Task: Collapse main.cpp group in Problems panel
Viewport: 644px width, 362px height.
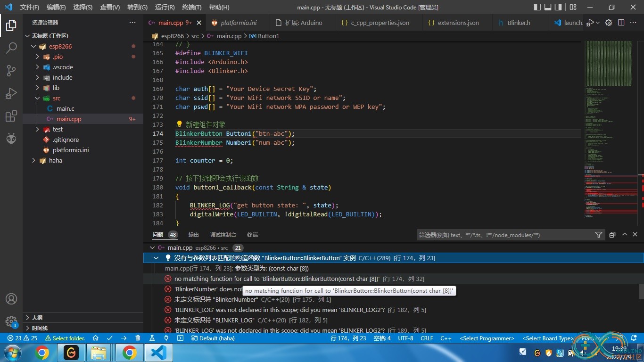Action: click(x=152, y=247)
